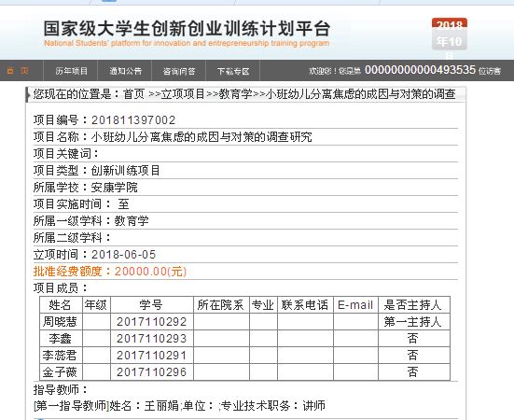Click the 立项项目 breadcrumb link

[x=183, y=94]
